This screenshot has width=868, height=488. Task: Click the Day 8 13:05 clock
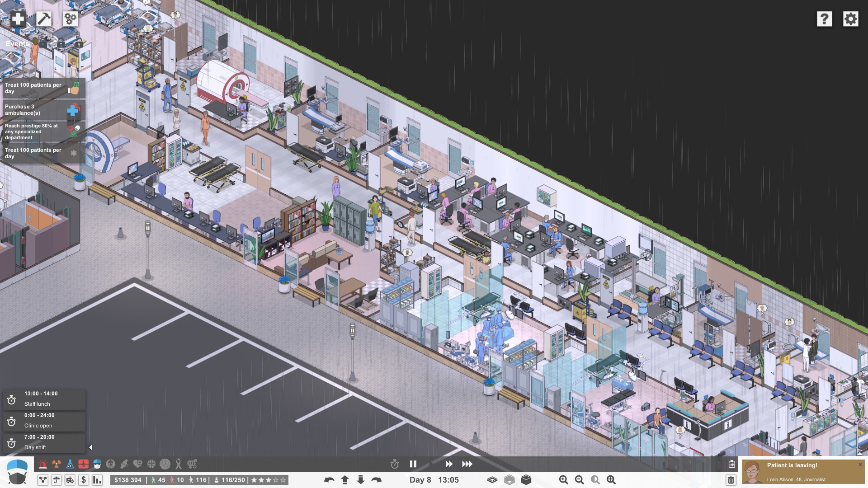click(434, 480)
